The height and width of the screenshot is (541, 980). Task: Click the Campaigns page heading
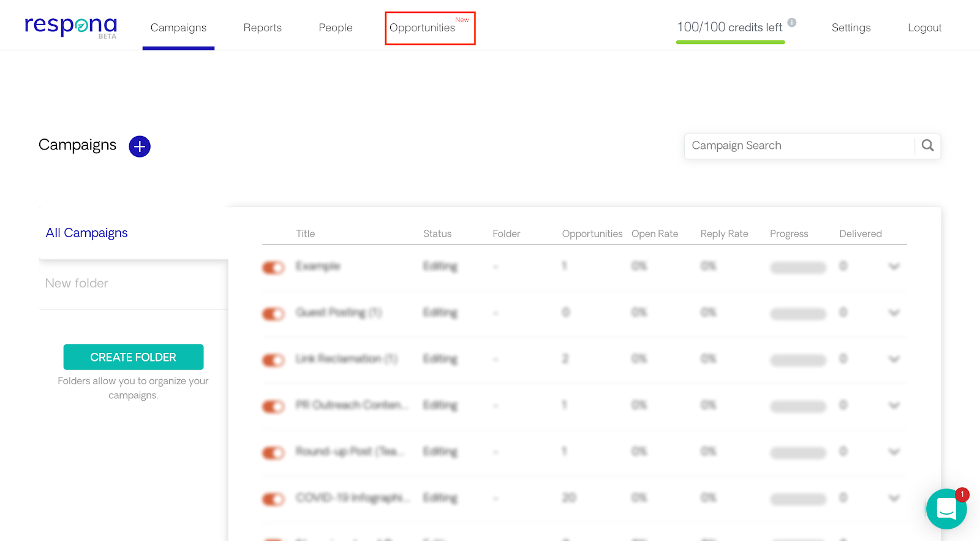pos(77,145)
